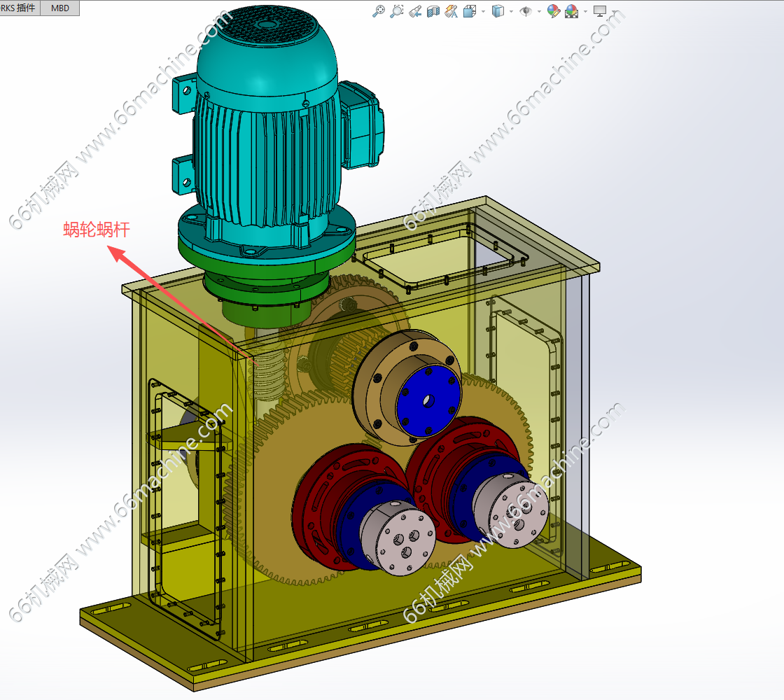Click the Display Style cube icon

(x=498, y=11)
